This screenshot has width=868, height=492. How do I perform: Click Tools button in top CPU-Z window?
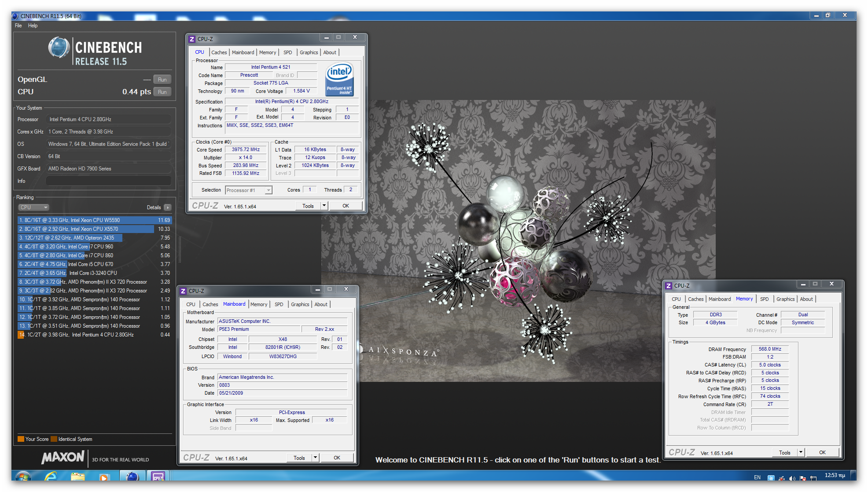pyautogui.click(x=308, y=206)
